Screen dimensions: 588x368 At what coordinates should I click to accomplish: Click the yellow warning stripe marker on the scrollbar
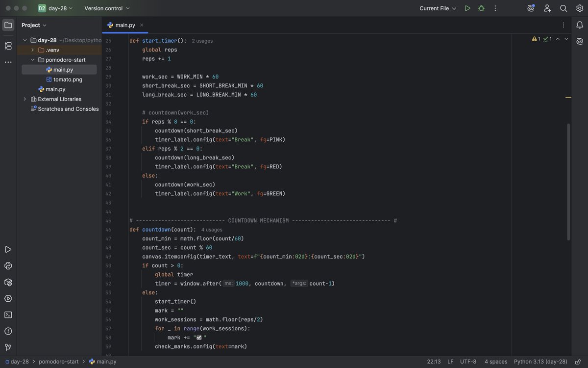[x=568, y=97]
